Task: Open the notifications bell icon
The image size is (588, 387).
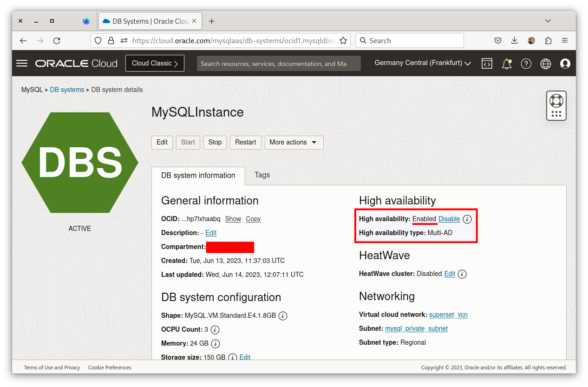Action: (507, 64)
